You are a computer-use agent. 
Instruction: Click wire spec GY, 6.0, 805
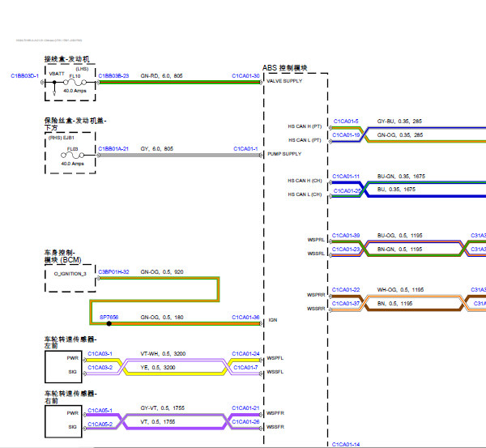pos(157,149)
